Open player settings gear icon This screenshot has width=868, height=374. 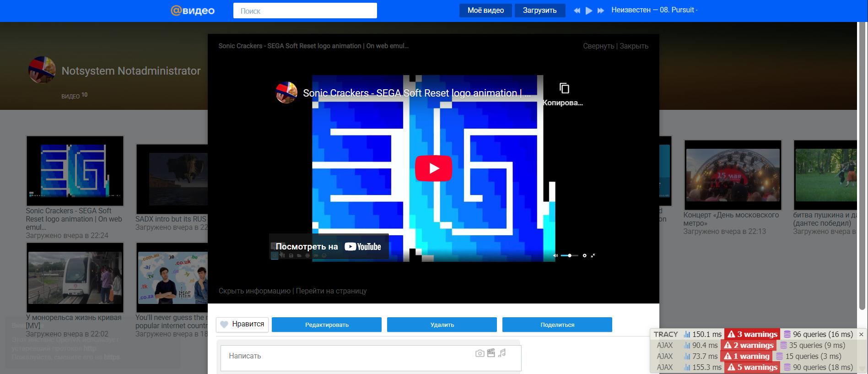584,255
